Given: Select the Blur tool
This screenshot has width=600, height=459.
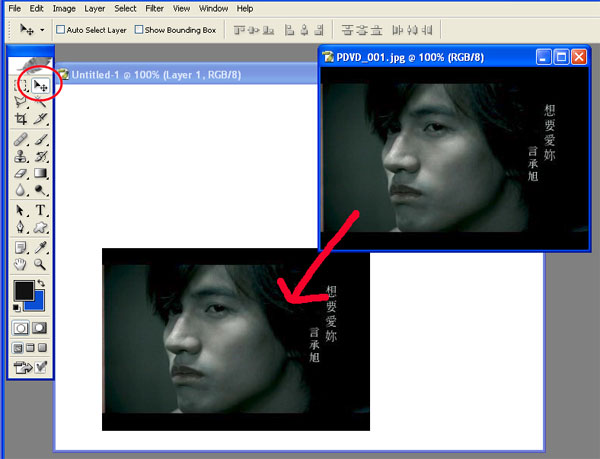Looking at the screenshot, I should (21, 190).
